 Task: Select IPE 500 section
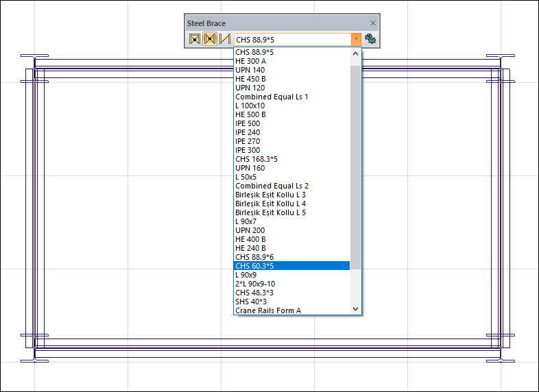tap(248, 123)
